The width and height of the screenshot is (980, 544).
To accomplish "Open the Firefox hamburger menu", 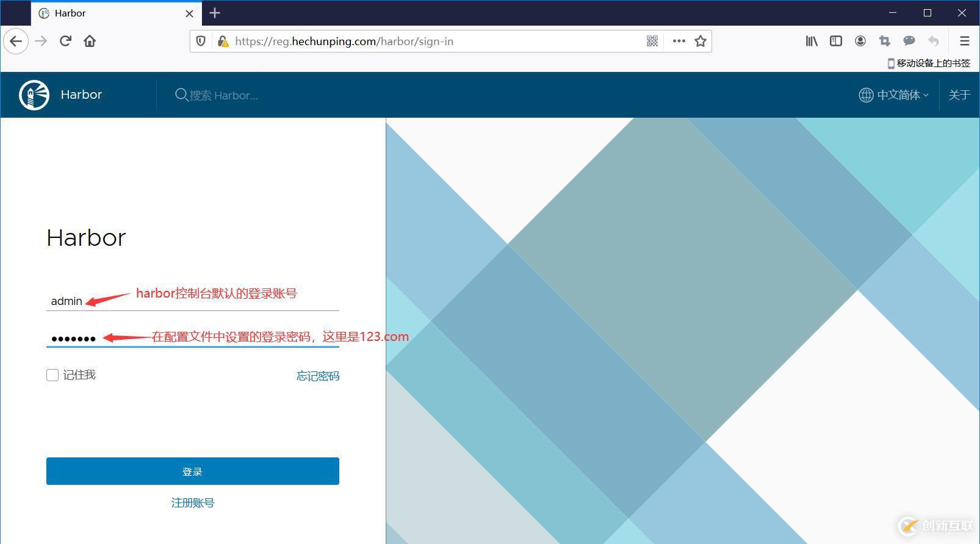I will tap(965, 41).
